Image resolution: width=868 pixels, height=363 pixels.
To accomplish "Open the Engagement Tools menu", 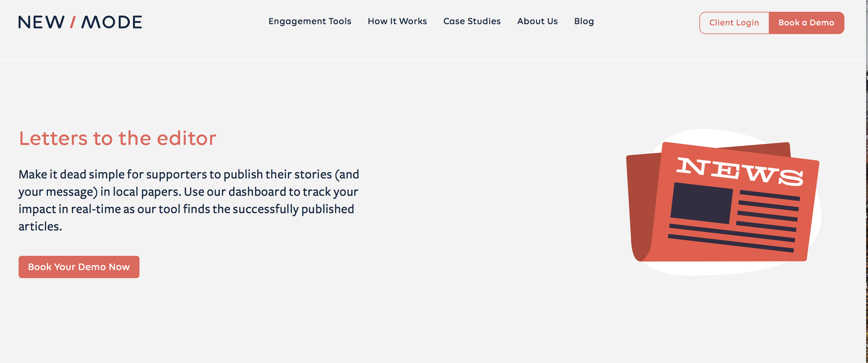I will (310, 21).
